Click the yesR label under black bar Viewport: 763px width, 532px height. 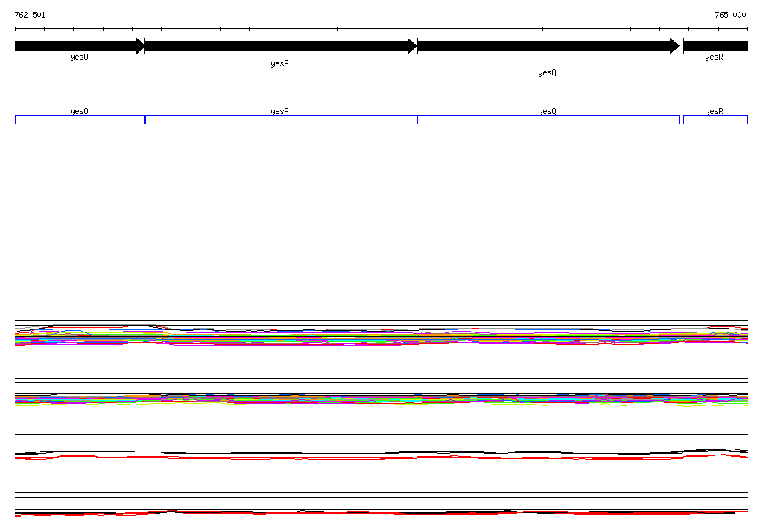[715, 57]
